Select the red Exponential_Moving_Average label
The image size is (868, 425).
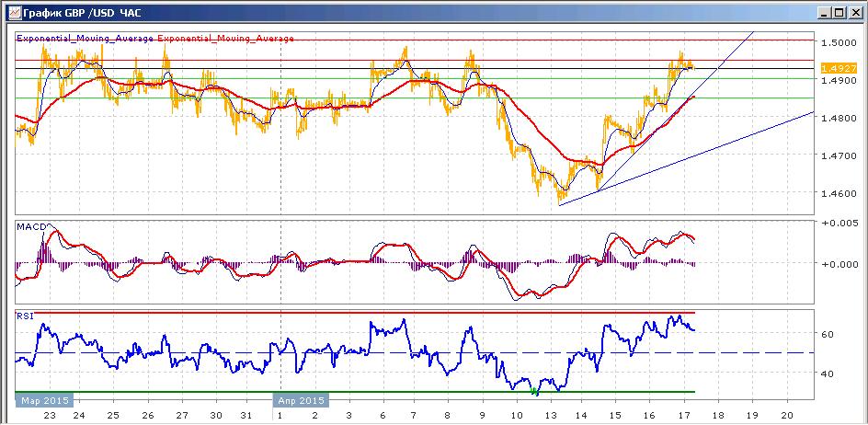[x=226, y=39]
